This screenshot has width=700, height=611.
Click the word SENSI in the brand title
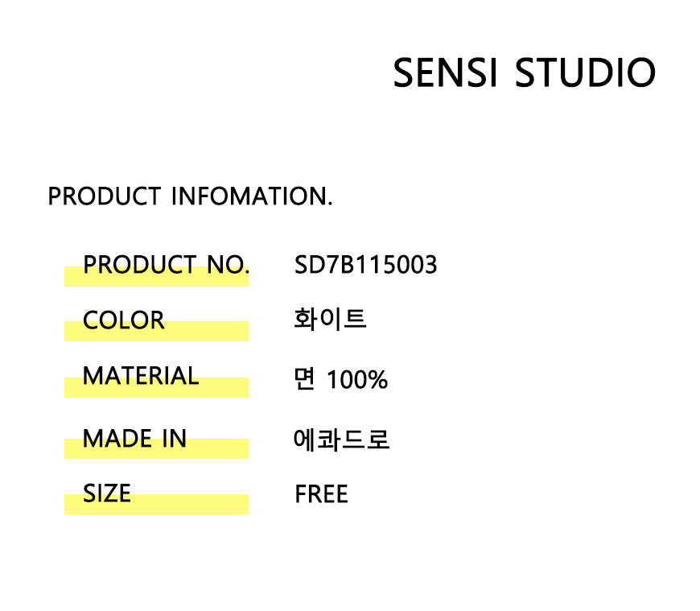pyautogui.click(x=447, y=73)
